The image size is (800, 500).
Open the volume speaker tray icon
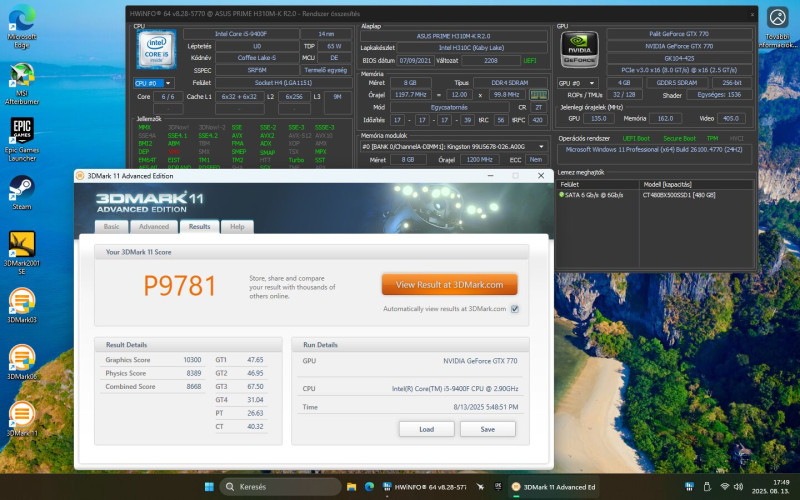738,487
